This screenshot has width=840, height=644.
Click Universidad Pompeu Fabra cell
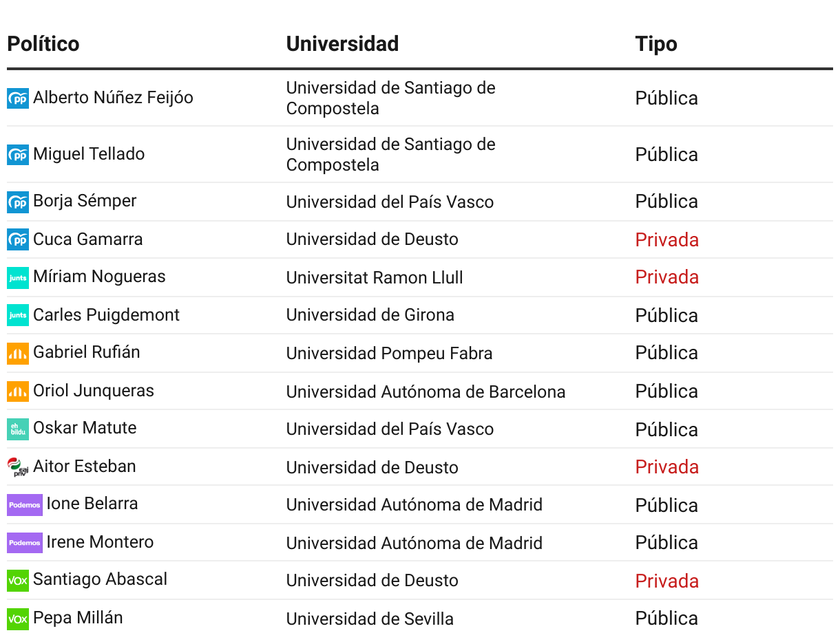click(x=389, y=354)
